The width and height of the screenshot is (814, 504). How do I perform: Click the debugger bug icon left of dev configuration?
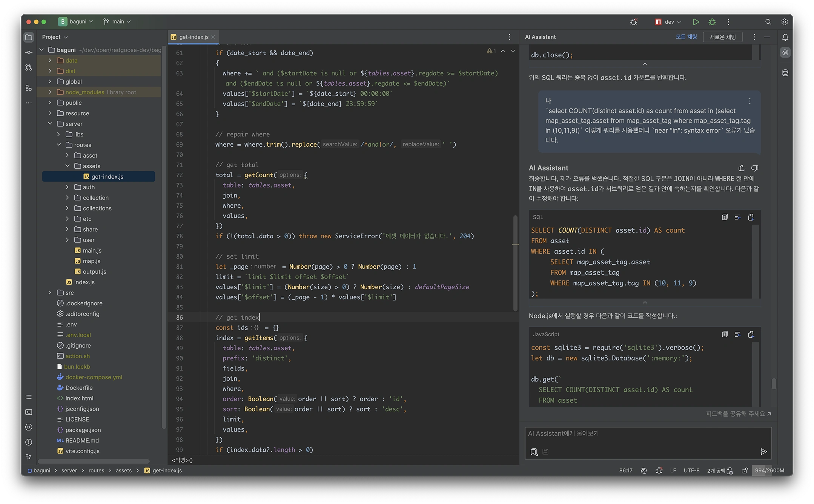634,22
